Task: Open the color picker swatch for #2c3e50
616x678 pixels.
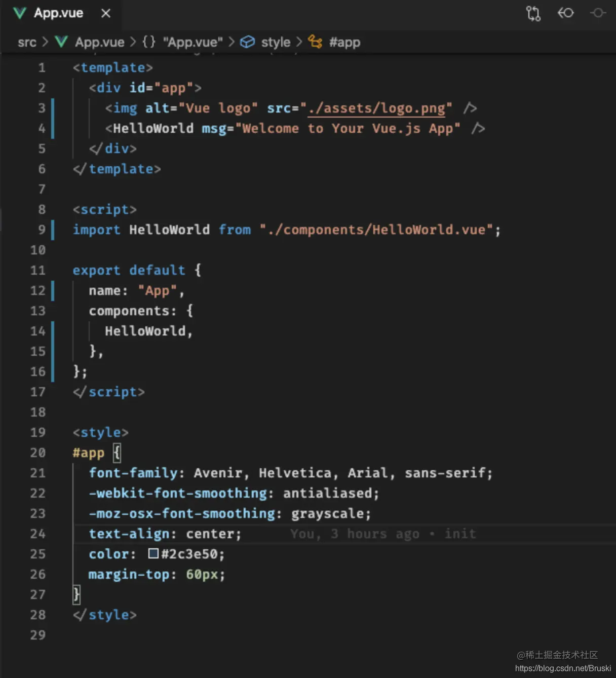Action: coord(153,553)
